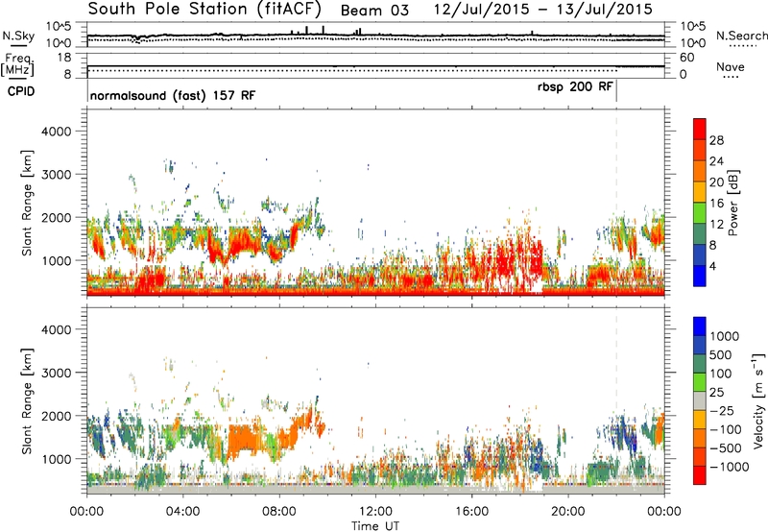Click the 'N.Sky' legend label
768x532 pixels.
pyautogui.click(x=18, y=36)
